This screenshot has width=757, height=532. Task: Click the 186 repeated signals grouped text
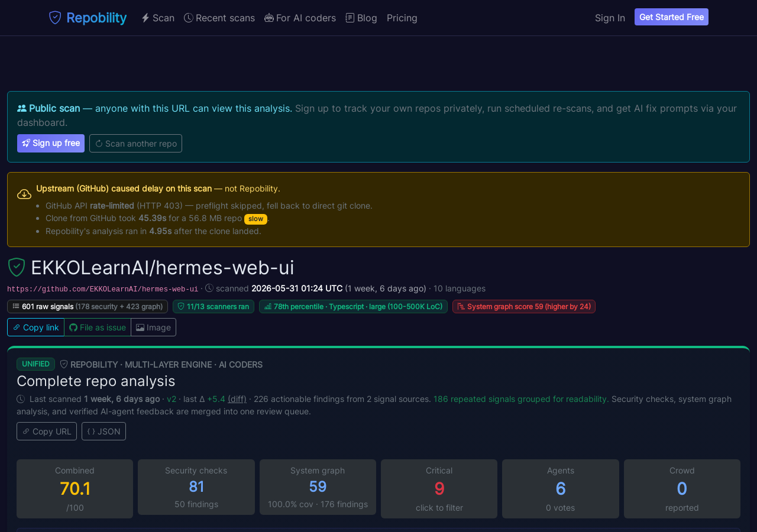point(521,399)
